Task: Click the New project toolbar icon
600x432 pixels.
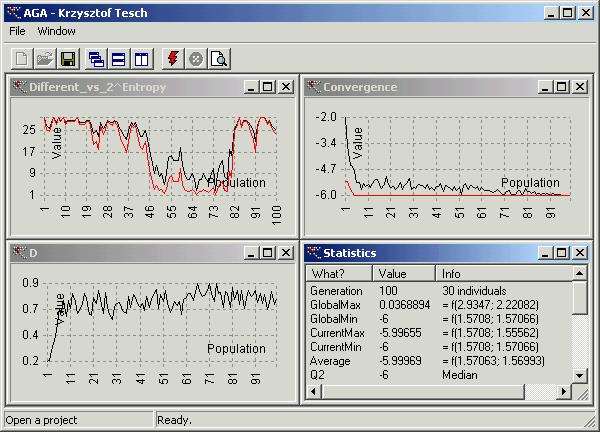Action: 22,59
